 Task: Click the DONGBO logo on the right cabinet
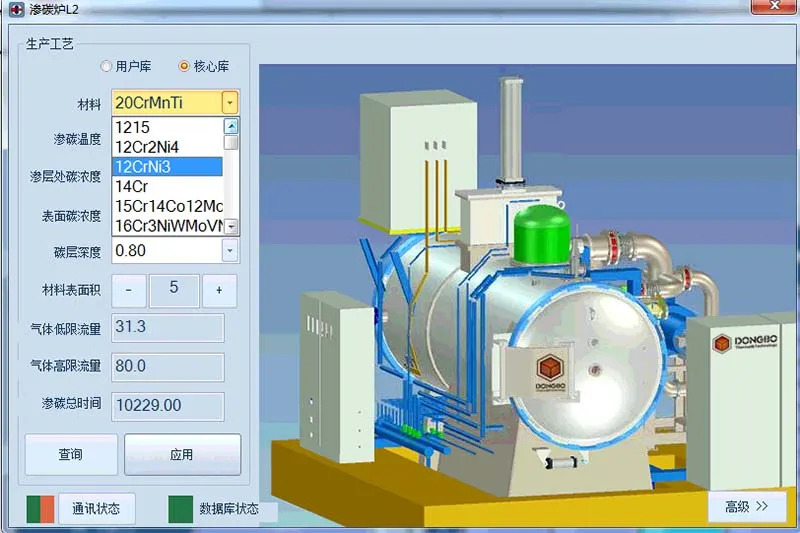point(745,342)
